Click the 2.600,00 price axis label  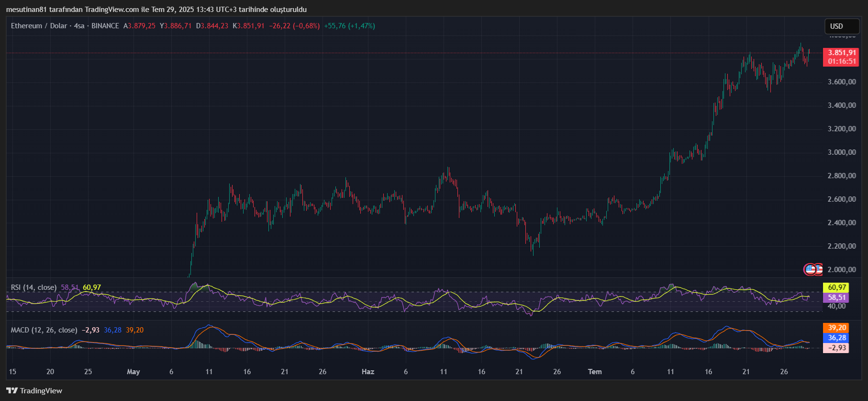pos(842,199)
